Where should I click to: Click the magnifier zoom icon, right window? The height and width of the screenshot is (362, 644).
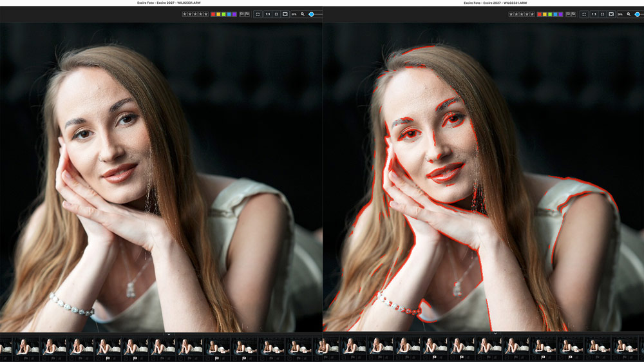tap(629, 14)
